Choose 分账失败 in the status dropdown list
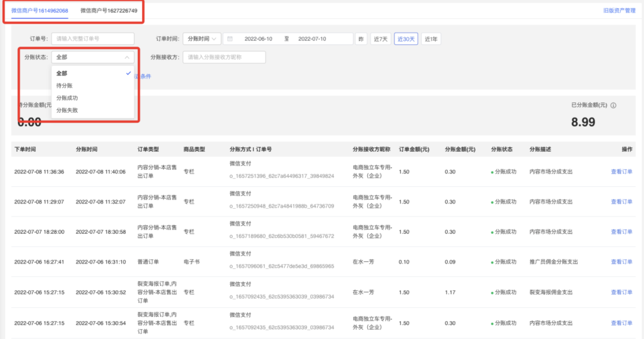The width and height of the screenshot is (644, 339). [93, 110]
